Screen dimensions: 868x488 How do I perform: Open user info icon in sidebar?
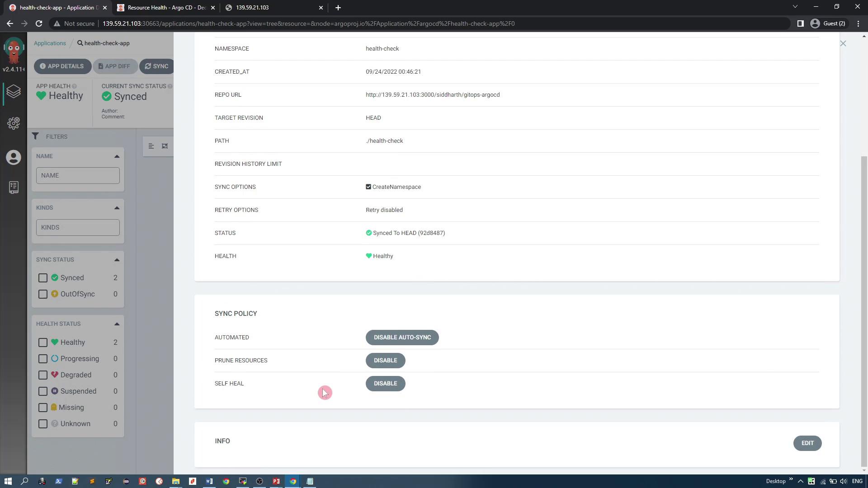[14, 157]
